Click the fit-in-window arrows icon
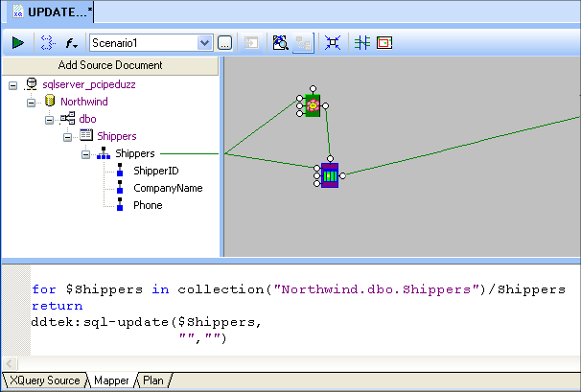The width and height of the screenshot is (581, 392). [333, 43]
